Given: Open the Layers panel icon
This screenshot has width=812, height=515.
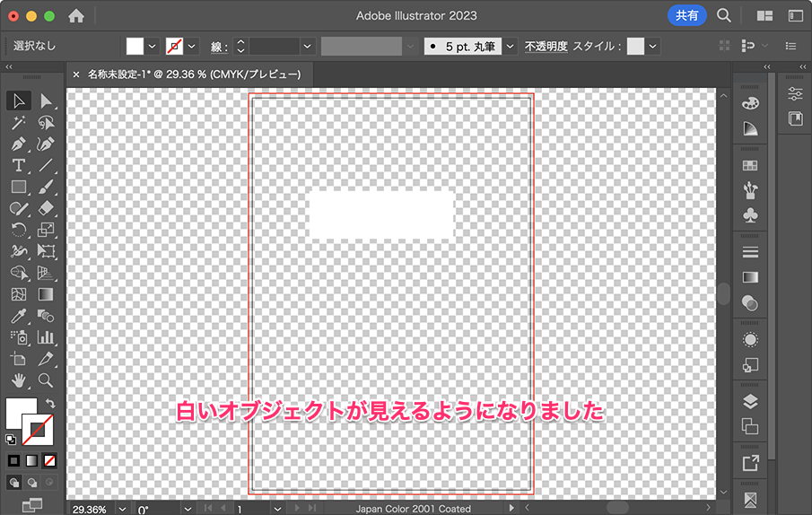Looking at the screenshot, I should pos(750,401).
